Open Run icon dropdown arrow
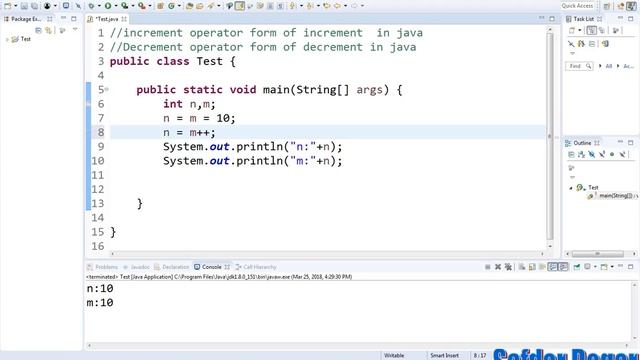The width and height of the screenshot is (640, 360). (x=116, y=6)
